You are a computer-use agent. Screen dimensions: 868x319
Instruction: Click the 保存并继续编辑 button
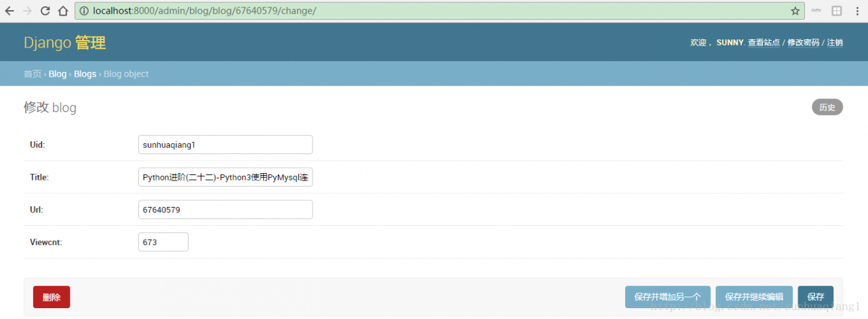(x=754, y=297)
